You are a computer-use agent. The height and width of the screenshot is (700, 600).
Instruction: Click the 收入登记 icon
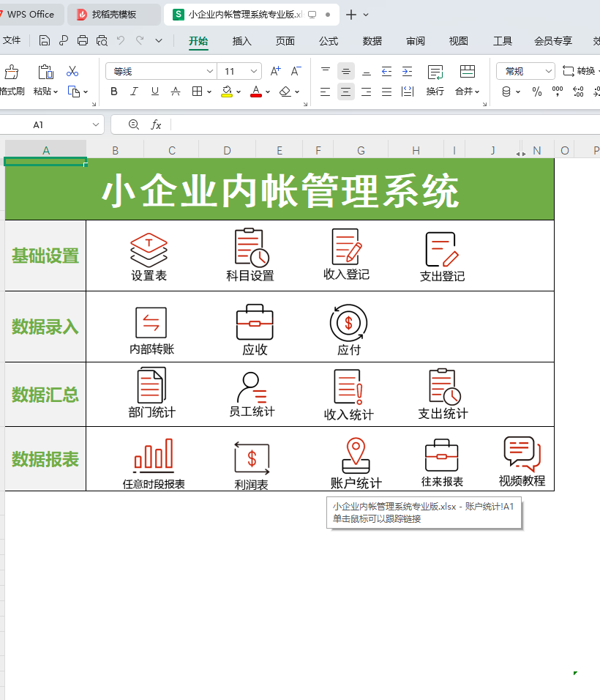coord(347,247)
